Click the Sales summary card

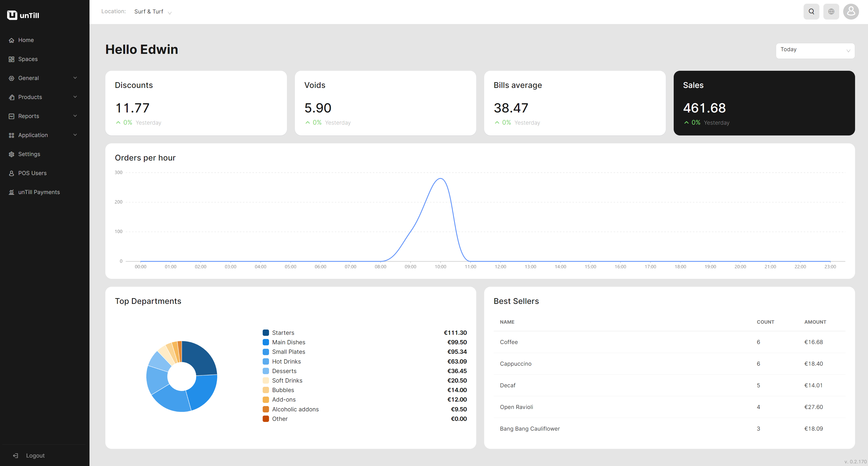[x=764, y=103]
